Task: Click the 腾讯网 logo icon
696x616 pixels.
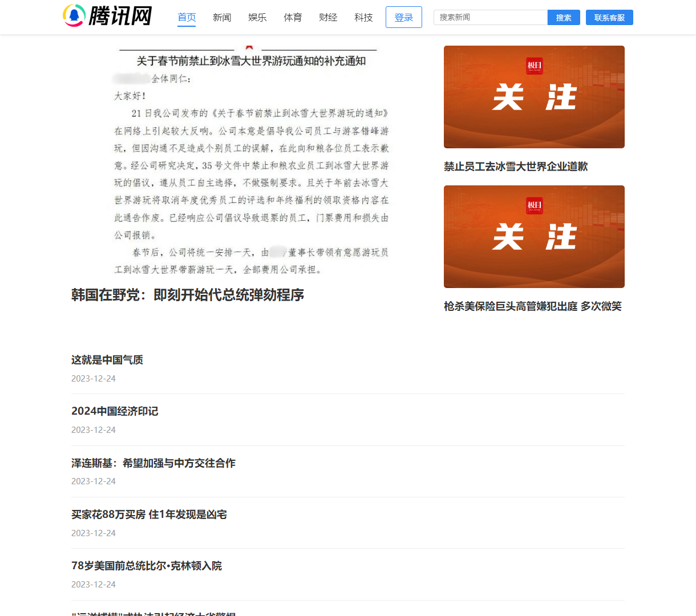Action: click(75, 17)
